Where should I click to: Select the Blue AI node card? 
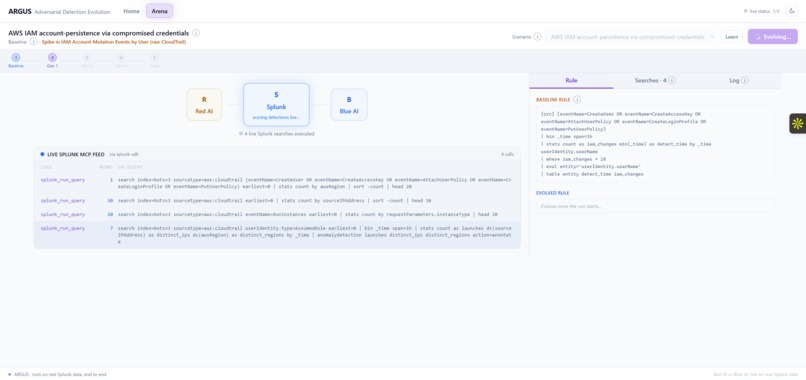coord(349,104)
